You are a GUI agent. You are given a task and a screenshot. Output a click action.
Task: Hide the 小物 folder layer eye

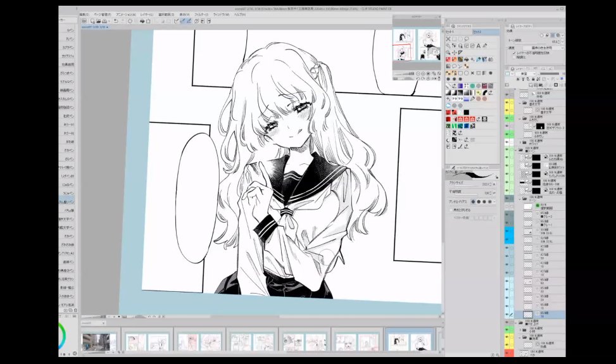(x=506, y=329)
